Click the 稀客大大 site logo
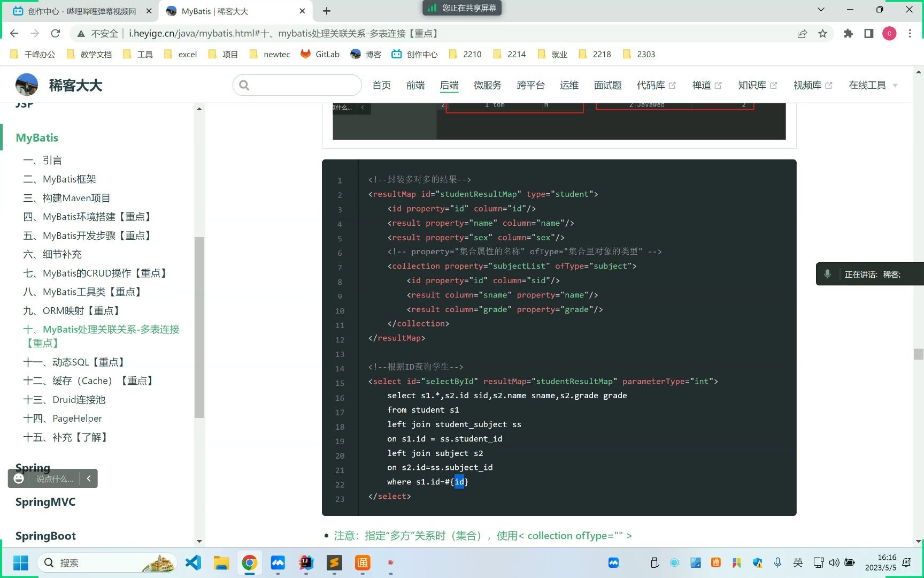Image resolution: width=924 pixels, height=578 pixels. coord(59,85)
